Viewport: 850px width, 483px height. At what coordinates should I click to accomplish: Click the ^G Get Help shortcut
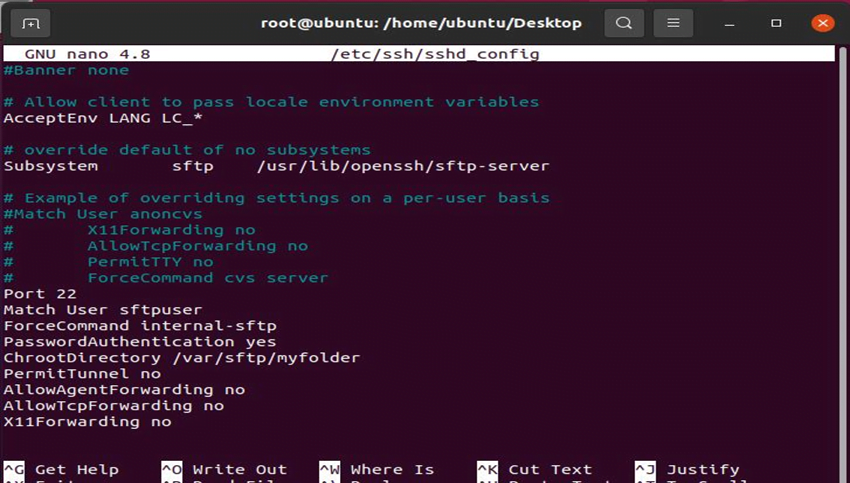click(x=61, y=469)
